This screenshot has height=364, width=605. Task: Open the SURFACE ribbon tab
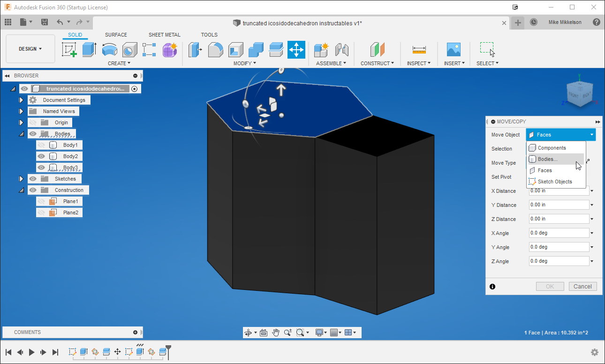(x=116, y=34)
